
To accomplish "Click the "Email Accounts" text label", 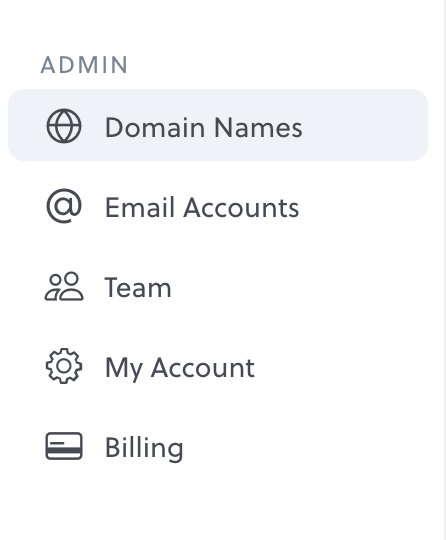I will coord(202,207).
